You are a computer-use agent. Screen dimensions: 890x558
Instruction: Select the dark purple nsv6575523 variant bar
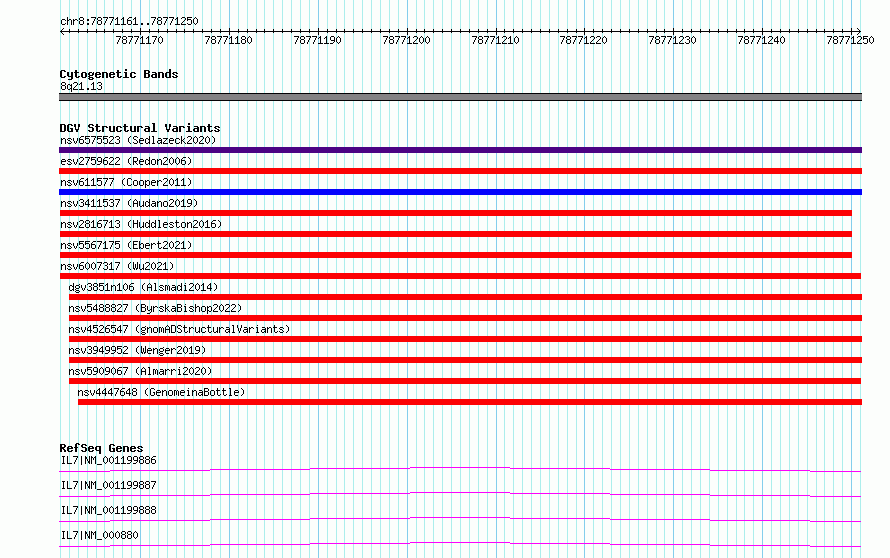pyautogui.click(x=460, y=150)
